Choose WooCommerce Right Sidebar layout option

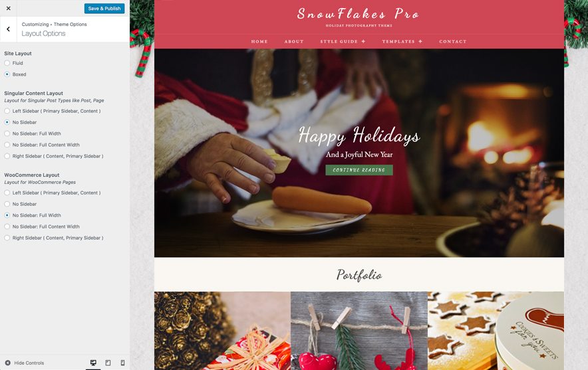pos(7,238)
